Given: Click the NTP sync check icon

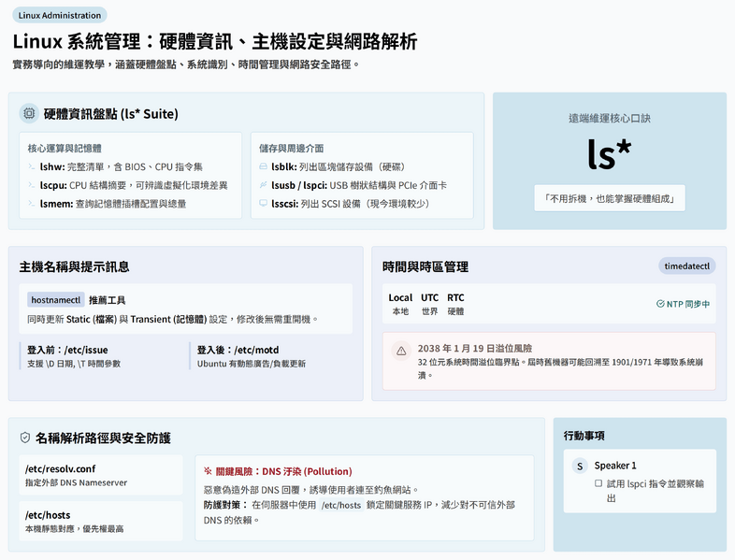Looking at the screenshot, I should [660, 304].
